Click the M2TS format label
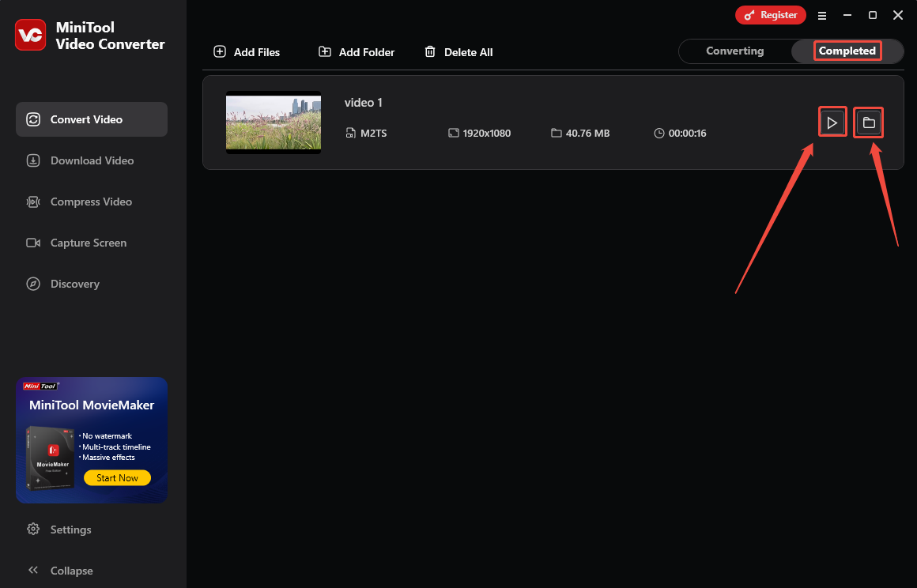 373,134
